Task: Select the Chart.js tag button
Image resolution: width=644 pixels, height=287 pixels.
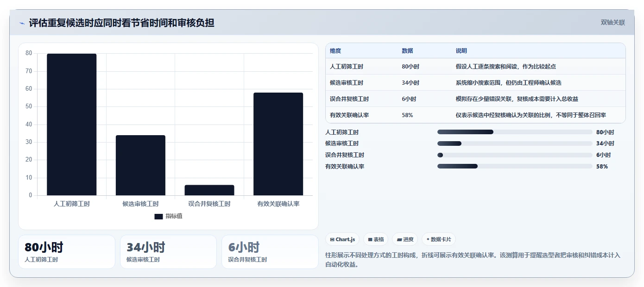Action: pyautogui.click(x=342, y=239)
